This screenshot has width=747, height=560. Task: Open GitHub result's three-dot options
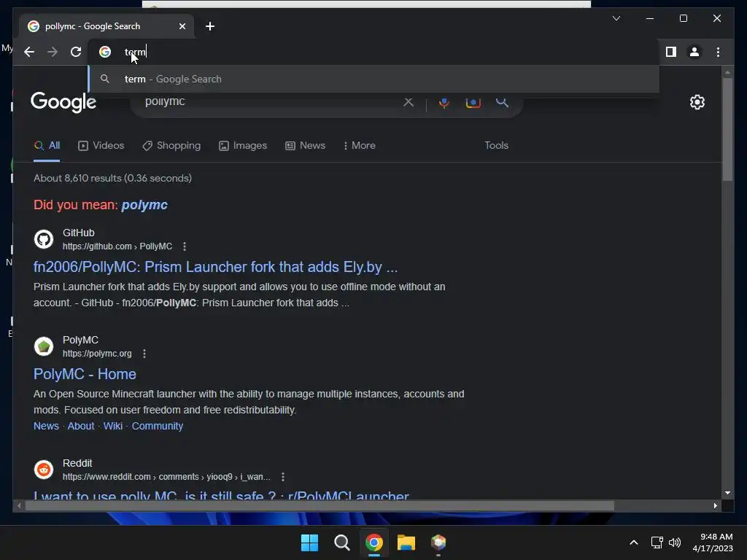(x=185, y=246)
